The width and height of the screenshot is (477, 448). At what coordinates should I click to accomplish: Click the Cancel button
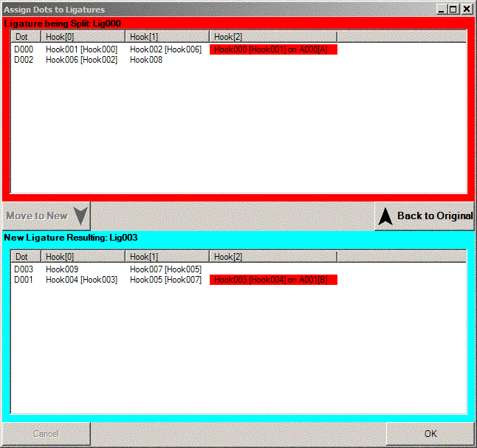pos(46,434)
